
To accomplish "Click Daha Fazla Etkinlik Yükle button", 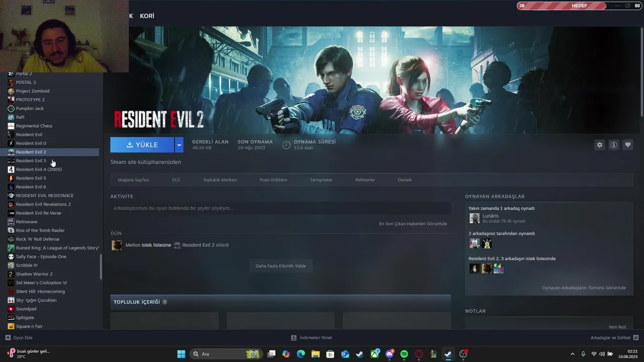I will [x=281, y=266].
